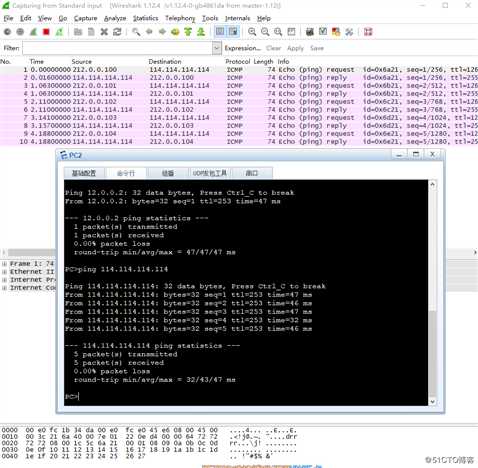Image resolution: width=478 pixels, height=468 pixels.
Task: Expand the Ethernet II tree node
Action: coord(4,272)
